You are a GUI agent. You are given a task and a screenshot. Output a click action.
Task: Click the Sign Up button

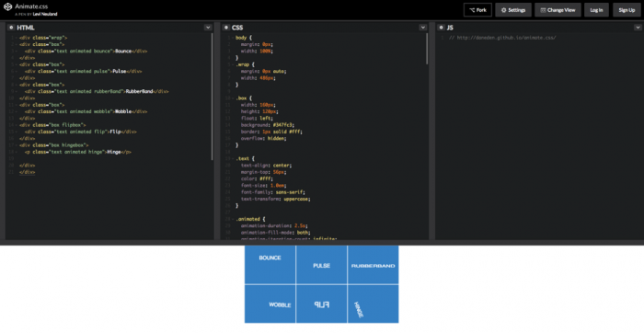627,10
